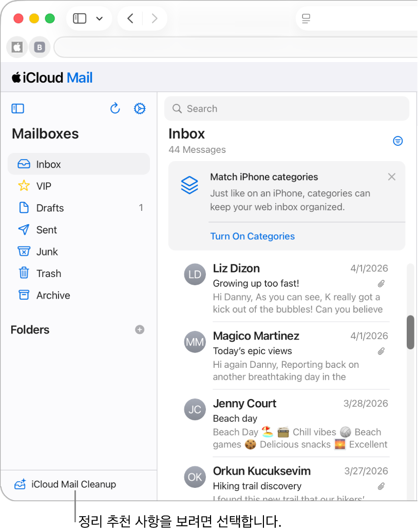This screenshot has width=418, height=532.
Task: Open Jenny Court's Beach day message
Action: coord(287,423)
